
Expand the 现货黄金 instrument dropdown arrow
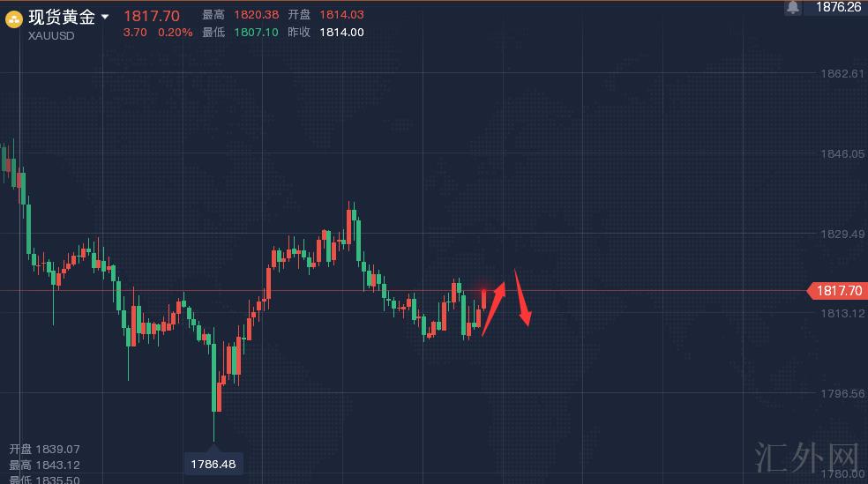click(x=106, y=17)
